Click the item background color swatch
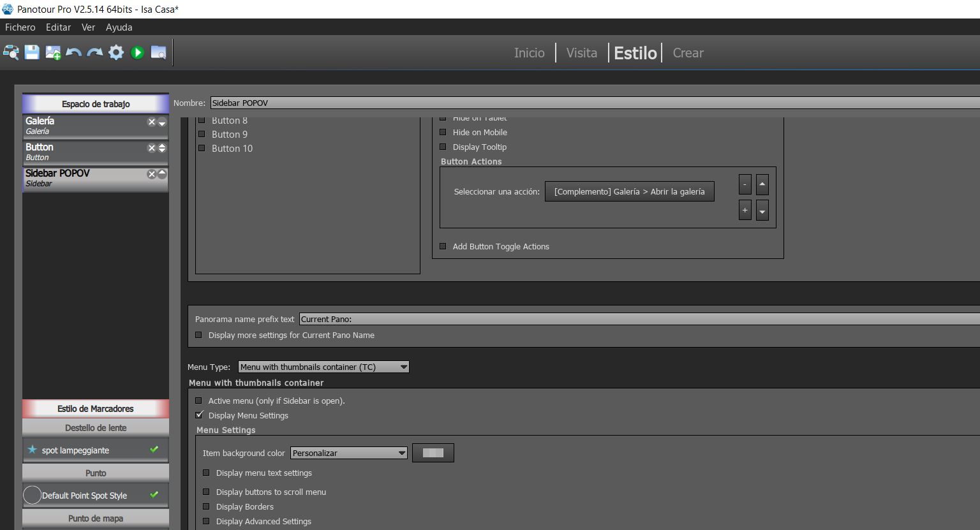 tap(433, 453)
